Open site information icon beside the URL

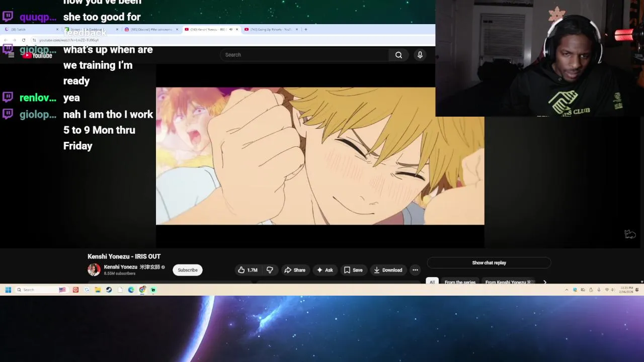pos(34,40)
